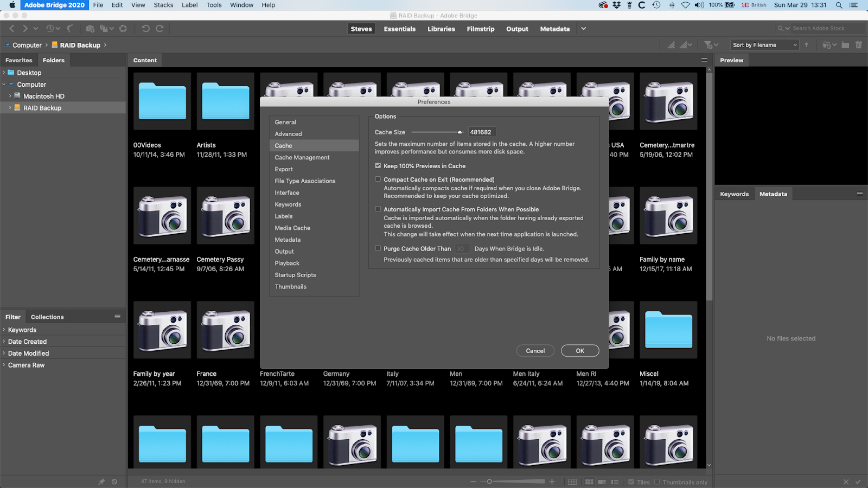The width and height of the screenshot is (868, 488).
Task: Adjust the Cache Size slider
Action: pos(459,132)
